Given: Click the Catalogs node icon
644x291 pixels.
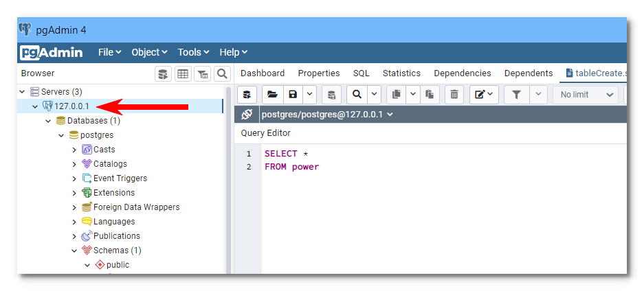Looking at the screenshot, I should pyautogui.click(x=87, y=163).
